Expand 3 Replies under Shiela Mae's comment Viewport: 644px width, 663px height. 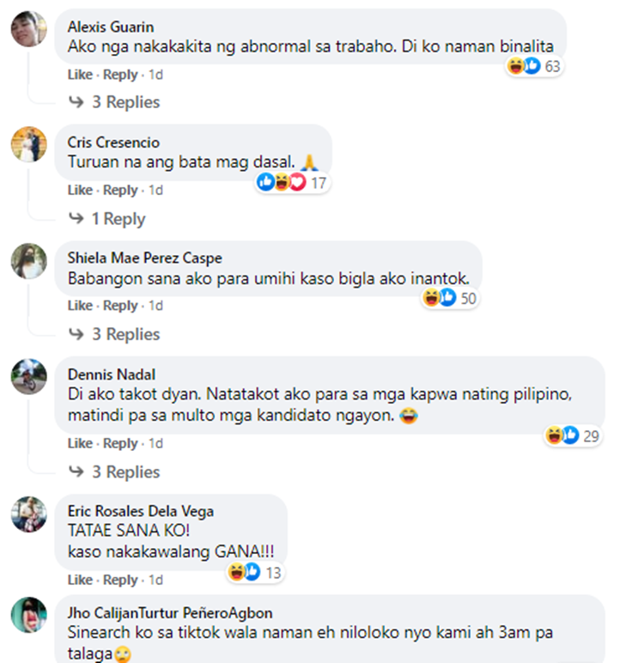point(114,334)
